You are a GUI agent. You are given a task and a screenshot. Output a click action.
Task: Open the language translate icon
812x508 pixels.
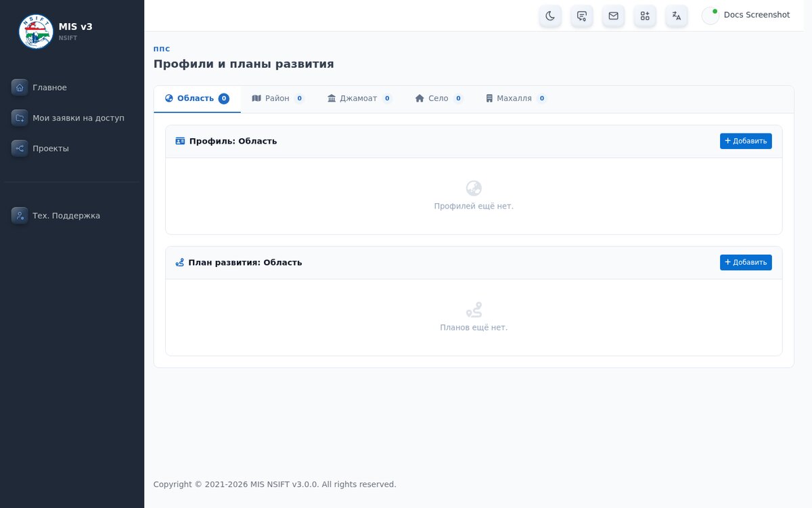677,16
